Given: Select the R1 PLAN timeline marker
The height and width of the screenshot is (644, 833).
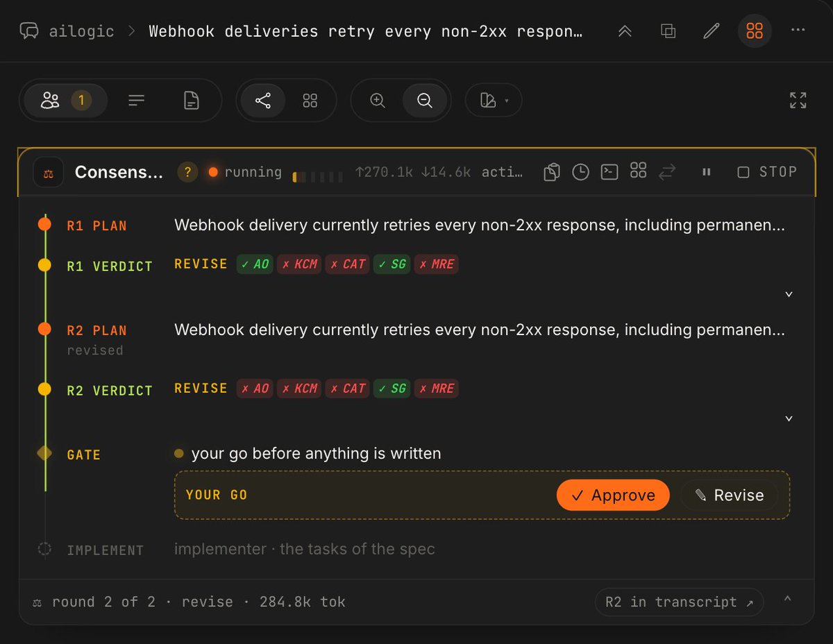Looking at the screenshot, I should 44,224.
